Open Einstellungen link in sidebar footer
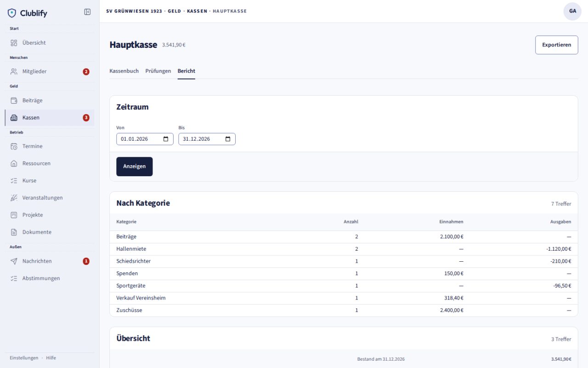Image resolution: width=588 pixels, height=368 pixels. (24, 358)
